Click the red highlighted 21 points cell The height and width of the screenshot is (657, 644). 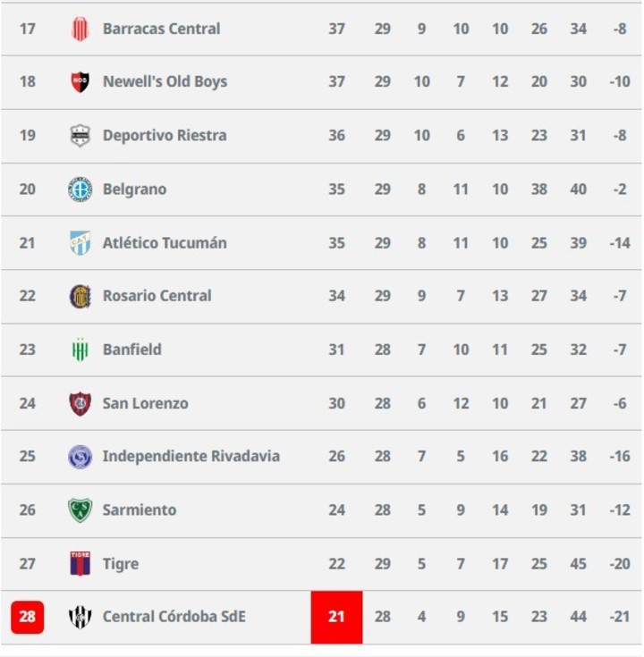336,617
